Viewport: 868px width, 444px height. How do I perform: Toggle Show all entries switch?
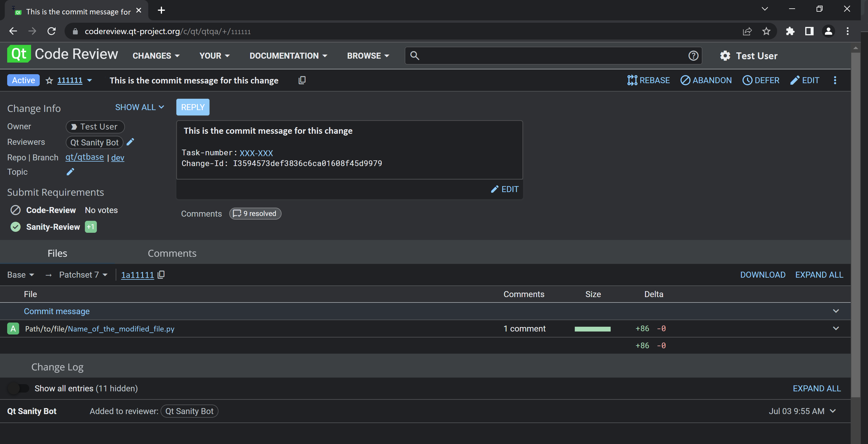point(19,388)
